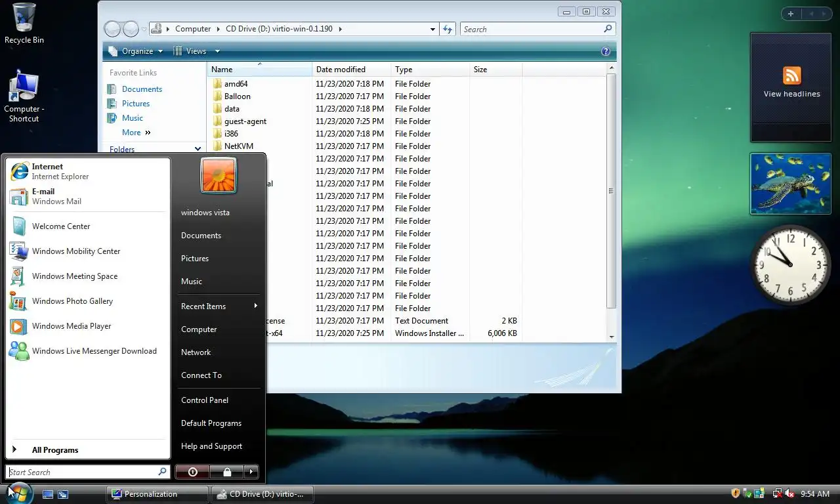Switch to CD Drive taskbar button
840x504 pixels.
tap(262, 494)
